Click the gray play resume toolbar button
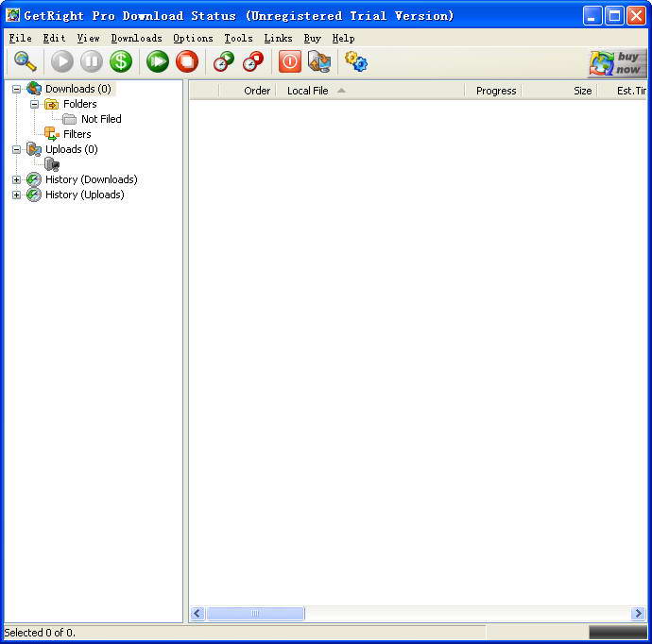This screenshot has width=652, height=644. coord(62,62)
